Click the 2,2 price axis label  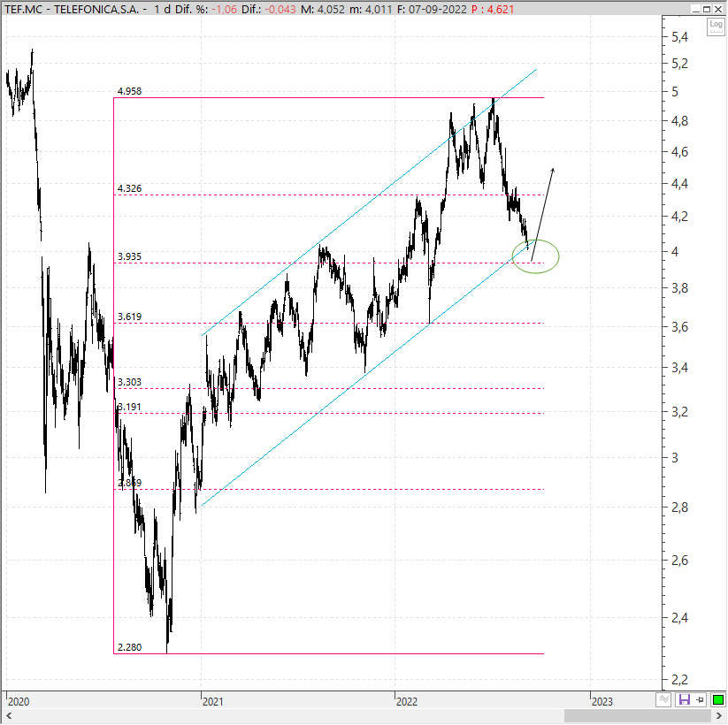coord(679,680)
